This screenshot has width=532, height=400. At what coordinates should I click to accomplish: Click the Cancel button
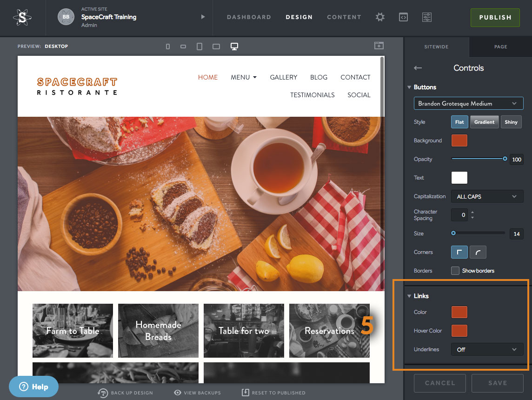440,383
